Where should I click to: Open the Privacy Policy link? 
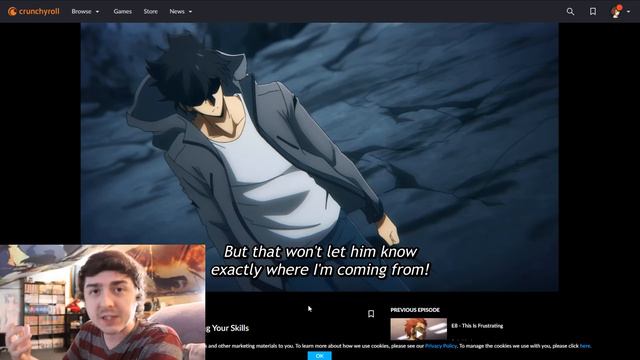[441, 346]
